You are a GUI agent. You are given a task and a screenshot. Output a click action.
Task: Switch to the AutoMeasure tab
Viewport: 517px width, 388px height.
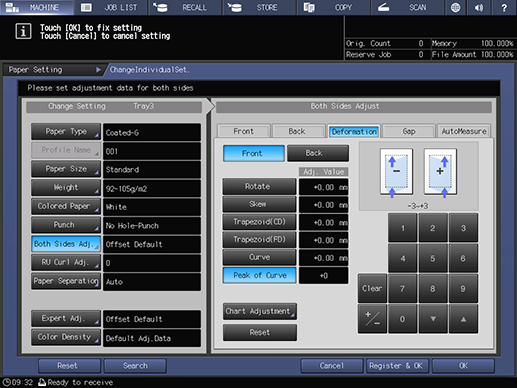pyautogui.click(x=464, y=131)
